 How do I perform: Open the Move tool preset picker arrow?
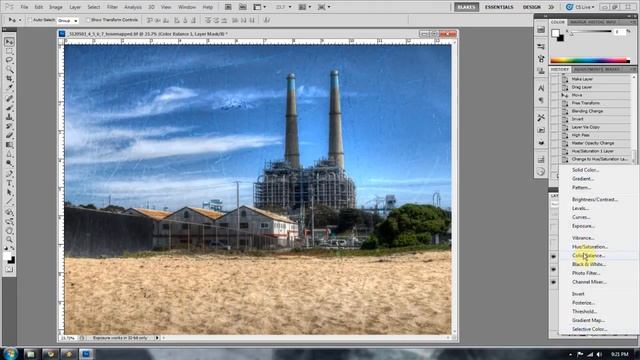tap(20, 20)
